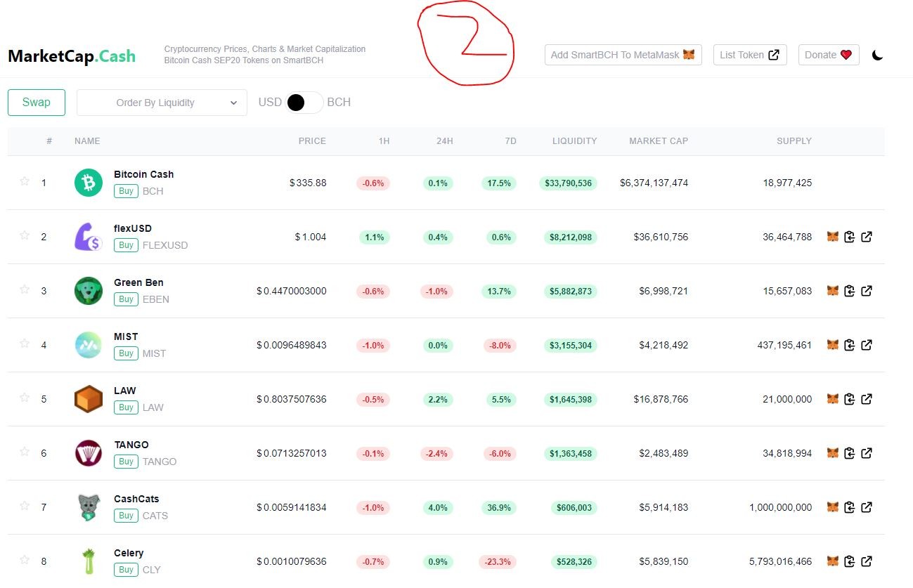
Task: Click Buy button next to CLY
Action: 126,570
